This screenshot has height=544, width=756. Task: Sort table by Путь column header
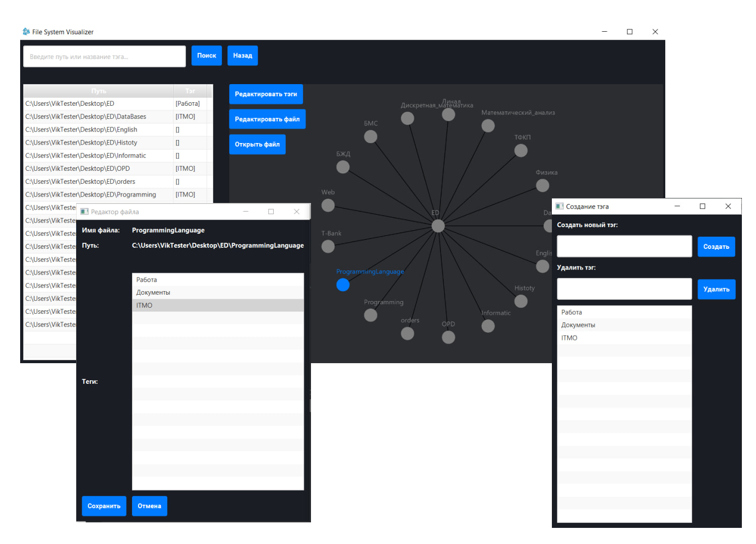99,91
